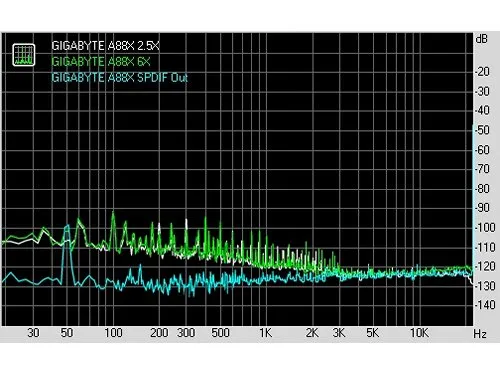Viewport: 500px width, 375px height.
Task: Click the spectrum graph icon in the legend
Action: (x=24, y=55)
